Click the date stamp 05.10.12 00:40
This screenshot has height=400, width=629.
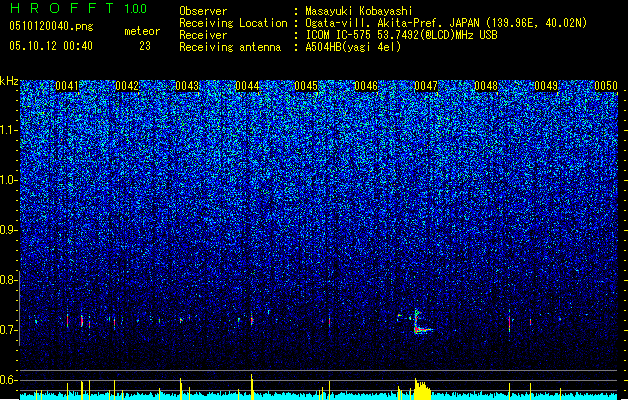(x=51, y=46)
